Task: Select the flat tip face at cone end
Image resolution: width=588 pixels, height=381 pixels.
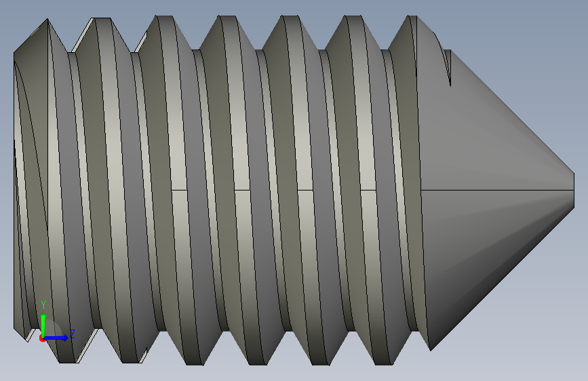Action: [x=574, y=190]
